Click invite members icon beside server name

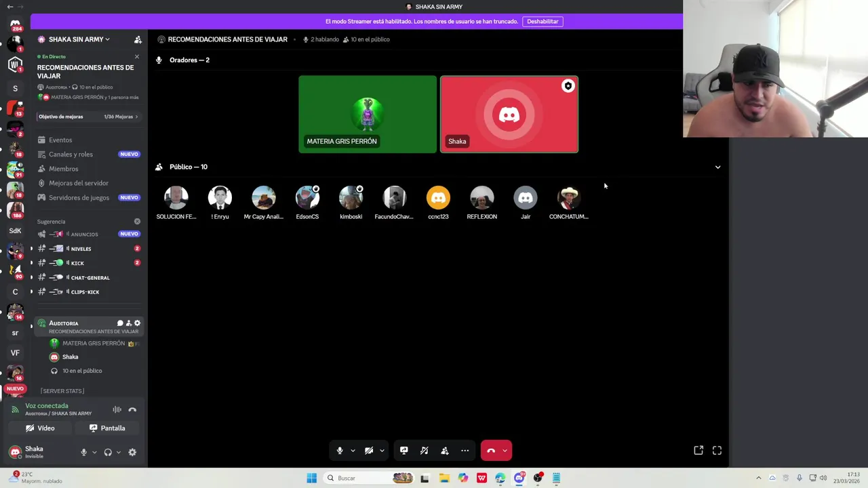[x=138, y=39]
